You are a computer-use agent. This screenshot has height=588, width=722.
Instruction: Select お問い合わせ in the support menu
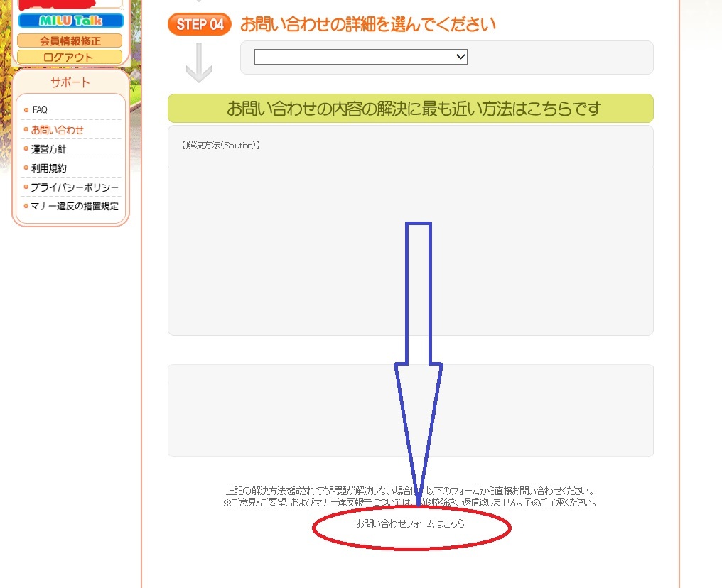point(57,130)
